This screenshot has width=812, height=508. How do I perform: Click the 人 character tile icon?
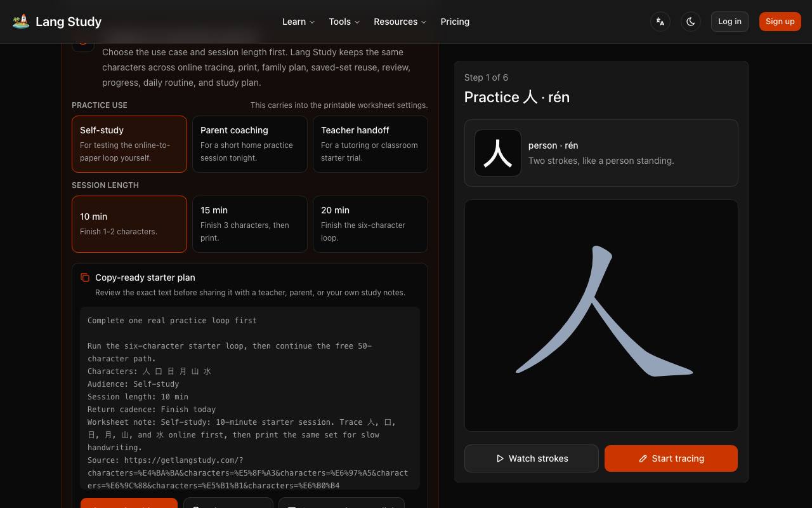click(x=498, y=153)
